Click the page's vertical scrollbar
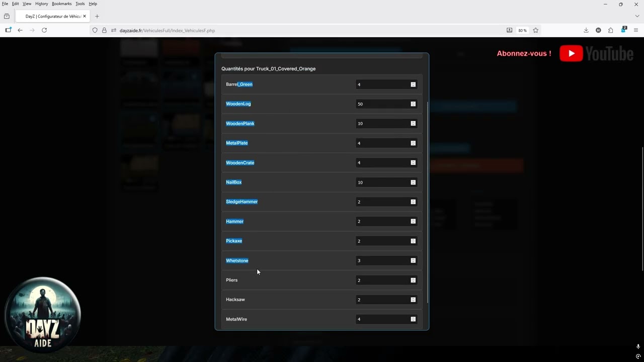This screenshot has width=644, height=362. tap(642, 209)
